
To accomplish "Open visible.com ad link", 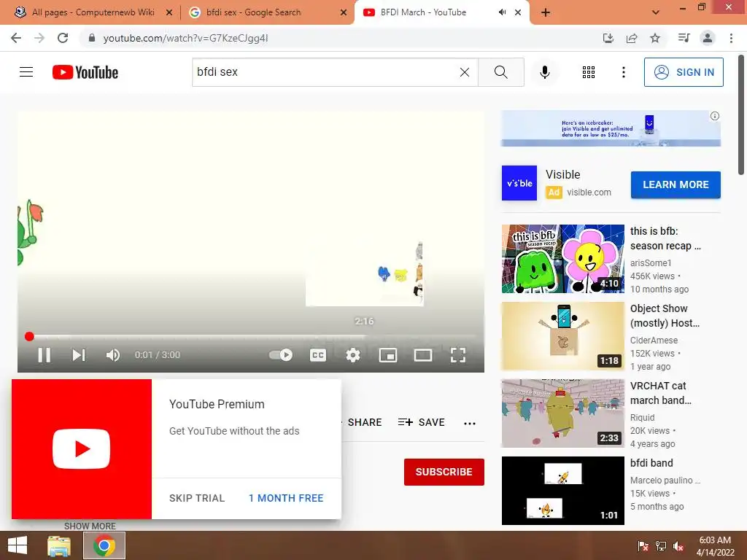I will [589, 192].
